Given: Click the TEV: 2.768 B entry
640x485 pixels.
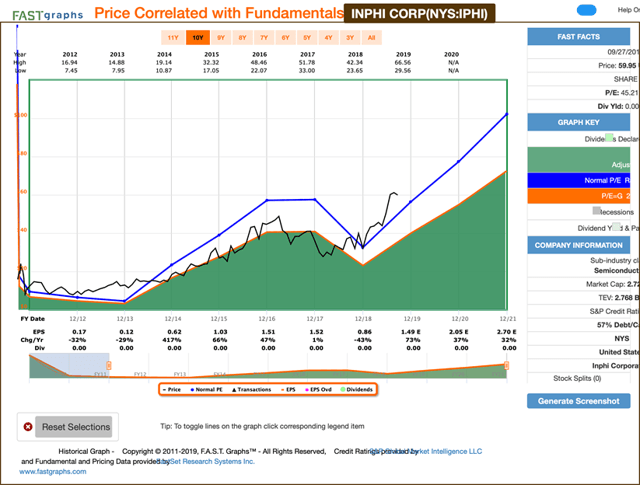Looking at the screenshot, I should click(619, 298).
